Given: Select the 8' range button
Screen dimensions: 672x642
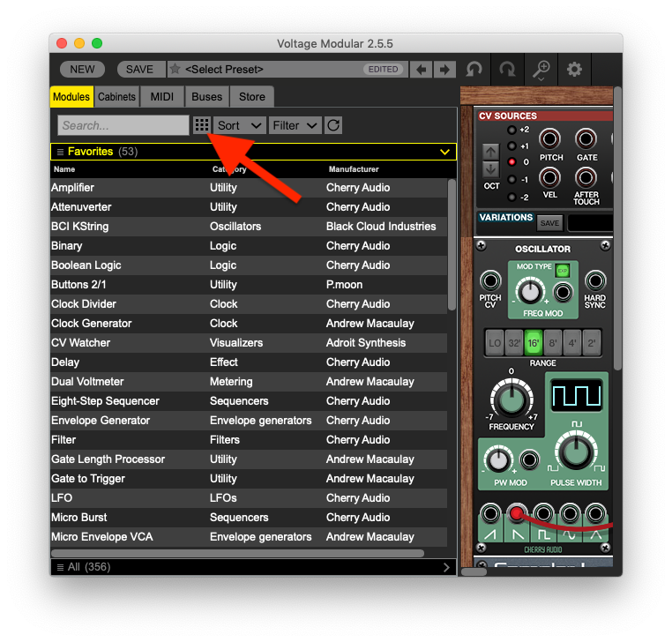Looking at the screenshot, I should (553, 343).
